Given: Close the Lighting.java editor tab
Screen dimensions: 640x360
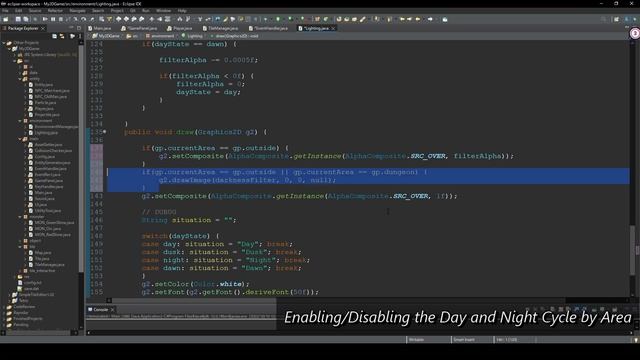Looking at the screenshot, I should pos(333,28).
